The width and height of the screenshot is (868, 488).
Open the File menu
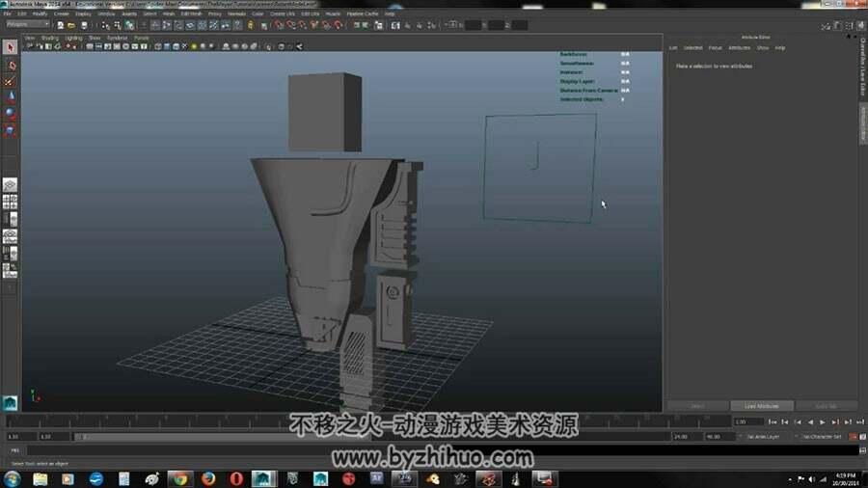(x=7, y=14)
